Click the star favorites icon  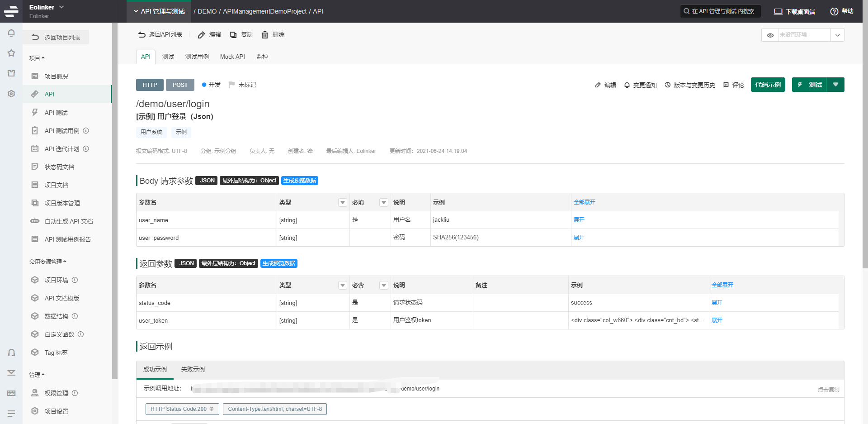[x=11, y=53]
